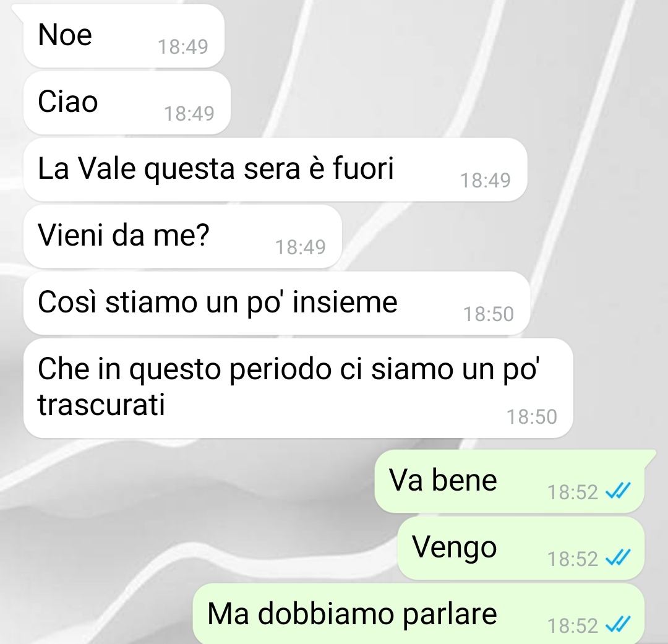Tap the 'Ciao' message bubble
This screenshot has height=644, width=668.
[127, 103]
